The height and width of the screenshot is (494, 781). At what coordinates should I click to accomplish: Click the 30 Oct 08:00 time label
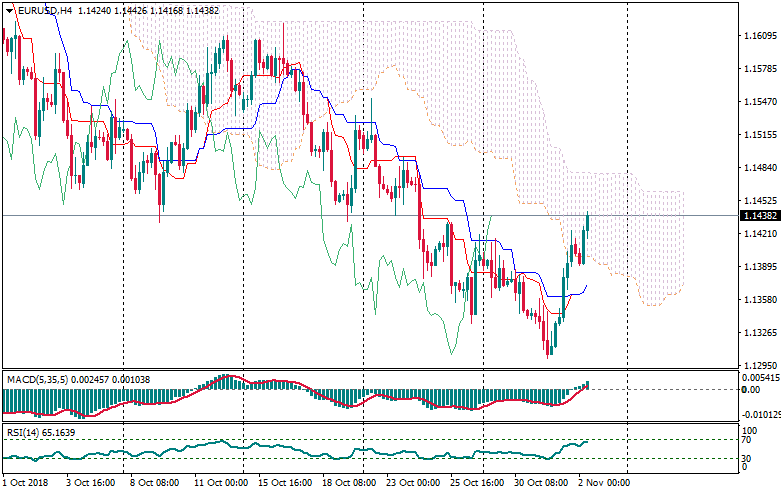coord(540,483)
